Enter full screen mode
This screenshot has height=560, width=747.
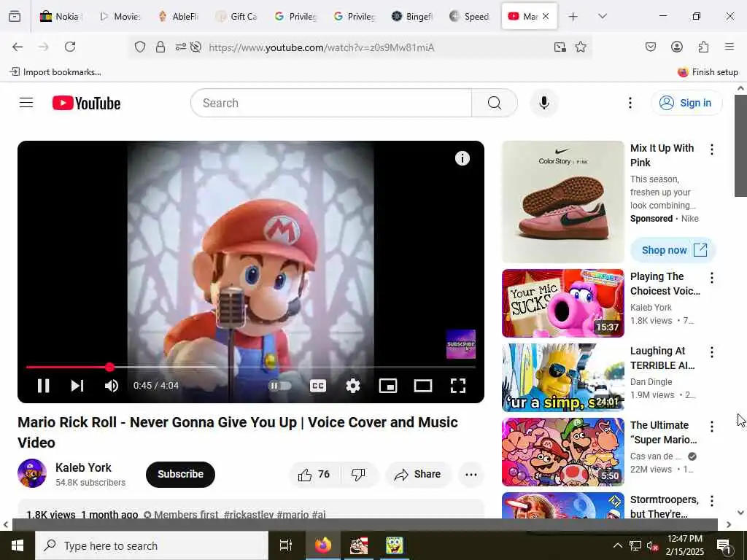pyautogui.click(x=458, y=385)
